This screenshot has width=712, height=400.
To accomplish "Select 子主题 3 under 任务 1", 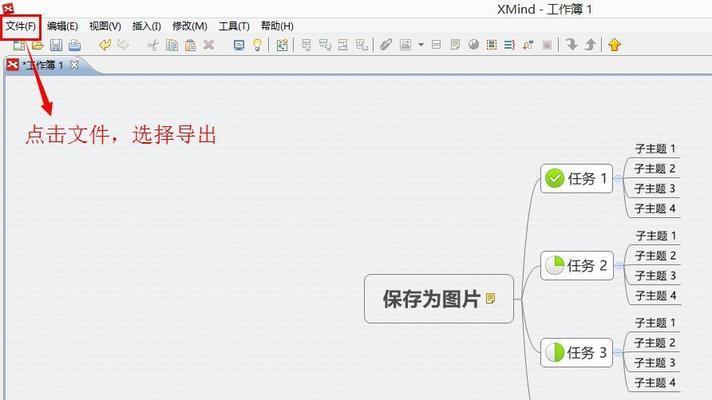I will click(x=655, y=189).
